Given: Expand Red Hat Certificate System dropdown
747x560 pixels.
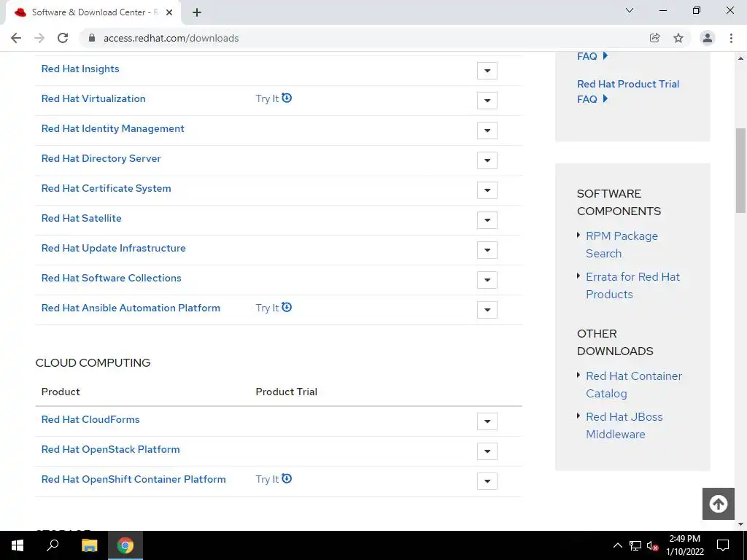Looking at the screenshot, I should tap(487, 190).
